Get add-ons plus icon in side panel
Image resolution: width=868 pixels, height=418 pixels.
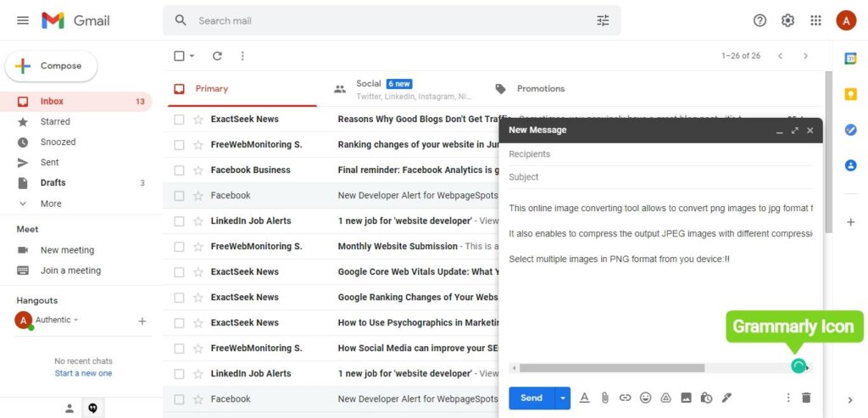tap(851, 222)
